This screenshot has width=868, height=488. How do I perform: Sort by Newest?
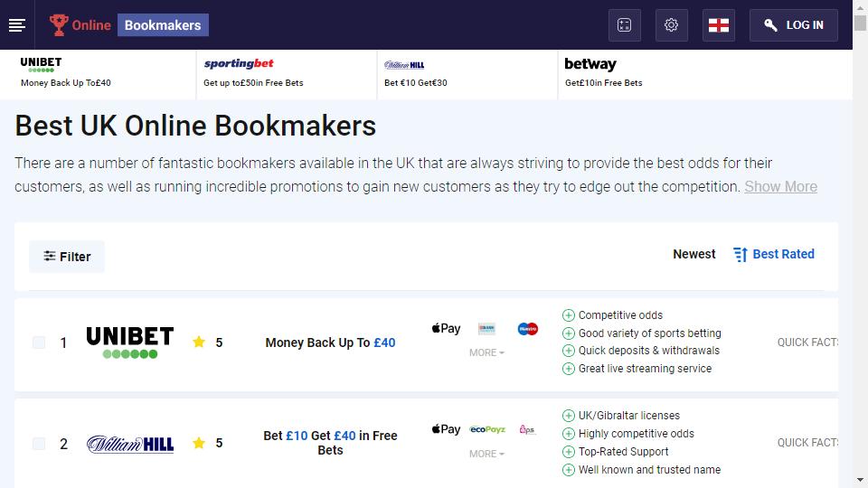tap(694, 254)
